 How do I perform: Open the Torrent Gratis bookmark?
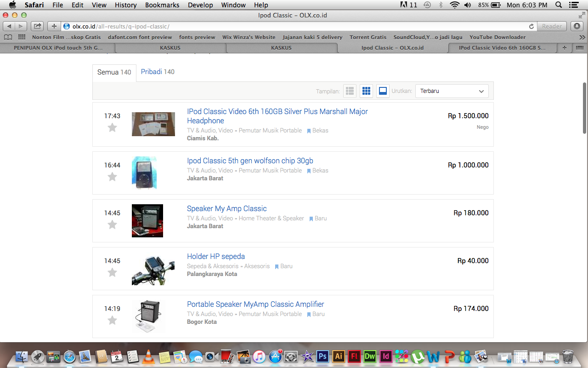point(368,37)
